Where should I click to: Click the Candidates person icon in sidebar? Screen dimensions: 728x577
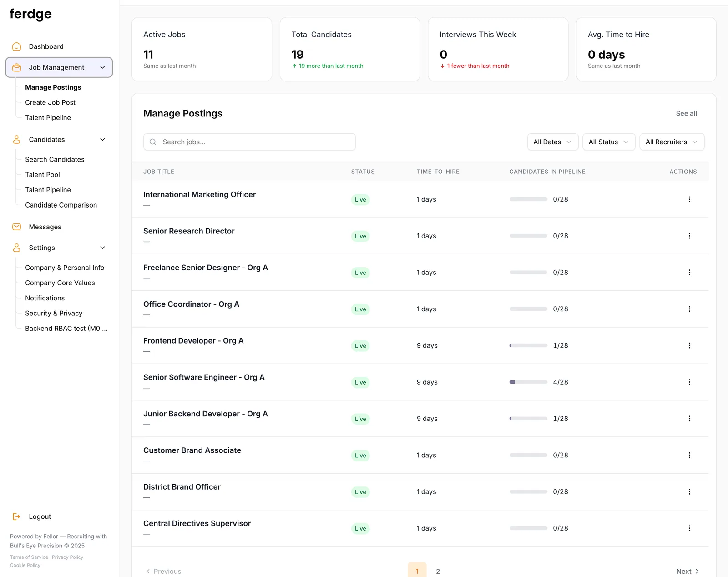17,139
